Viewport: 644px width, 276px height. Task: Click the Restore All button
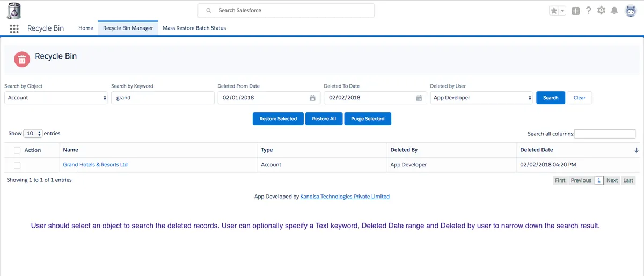(x=324, y=119)
